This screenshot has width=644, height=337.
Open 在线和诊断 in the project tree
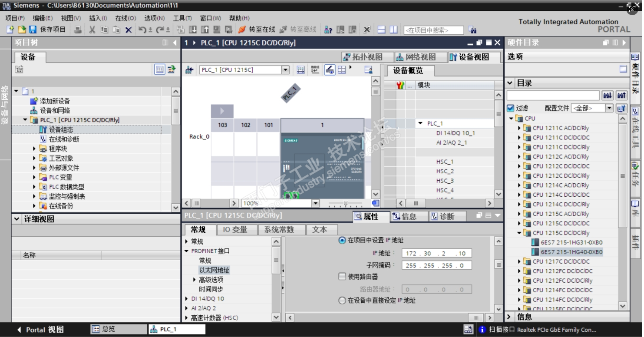[64, 139]
